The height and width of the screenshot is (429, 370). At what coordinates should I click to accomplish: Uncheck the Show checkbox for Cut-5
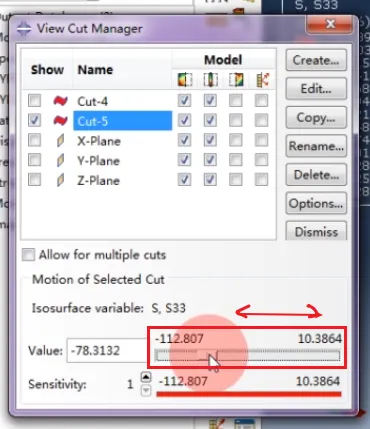(x=35, y=120)
